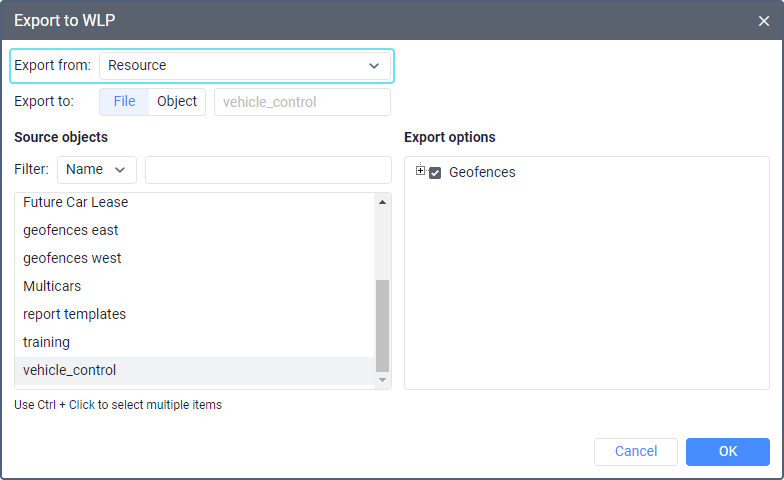
Task: Choose geofences west from the list
Action: click(x=72, y=258)
